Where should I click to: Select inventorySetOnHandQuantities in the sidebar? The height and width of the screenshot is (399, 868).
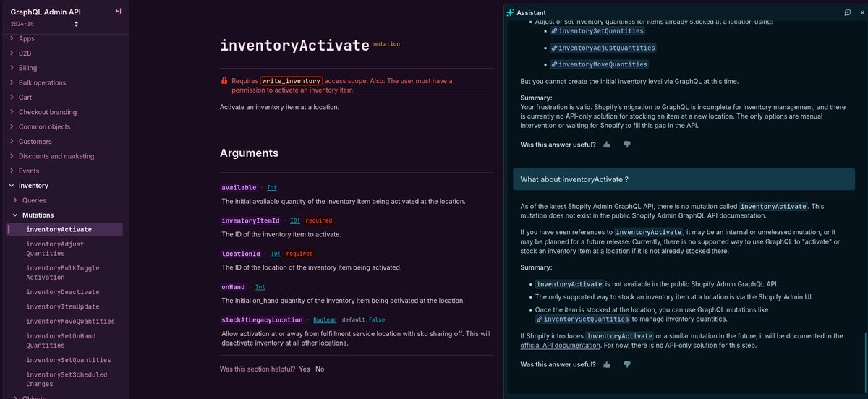click(x=61, y=340)
